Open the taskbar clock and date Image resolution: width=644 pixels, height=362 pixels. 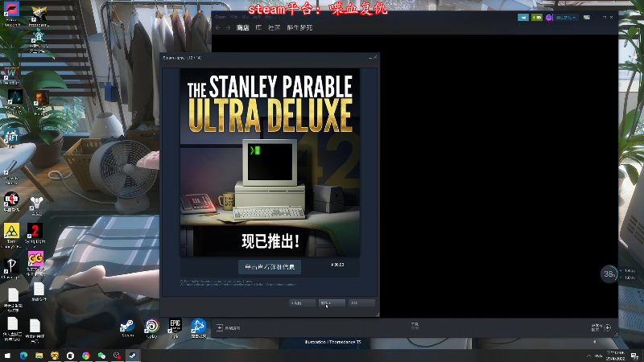pyautogui.click(x=615, y=356)
